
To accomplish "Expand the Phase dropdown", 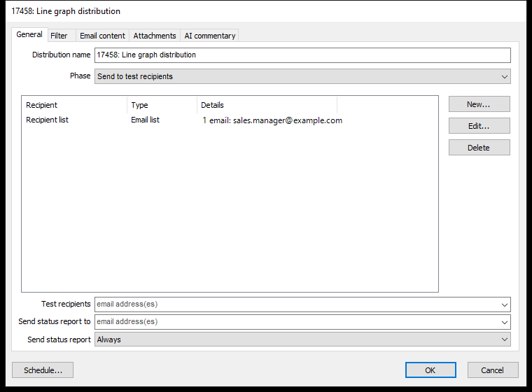I will [302, 76].
